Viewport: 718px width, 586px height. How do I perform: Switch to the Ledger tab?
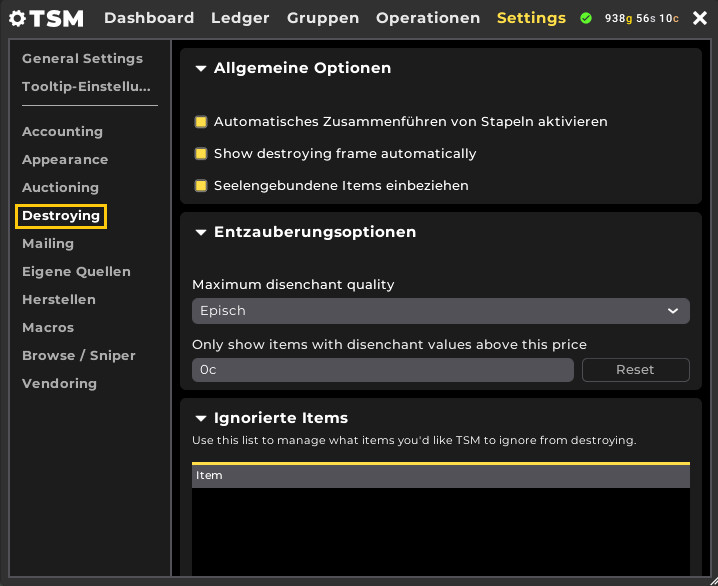[x=240, y=18]
